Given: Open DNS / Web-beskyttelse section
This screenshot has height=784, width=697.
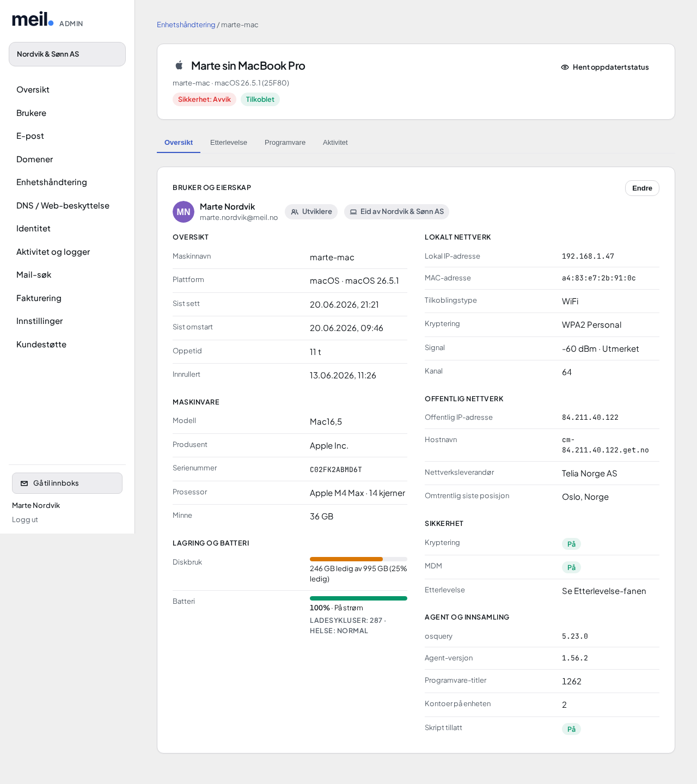Looking at the screenshot, I should [67, 206].
